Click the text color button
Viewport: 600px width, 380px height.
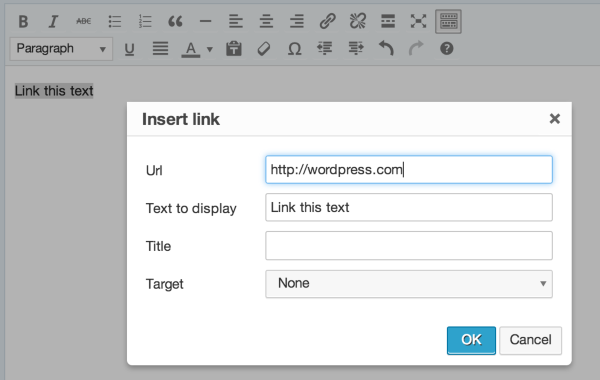191,49
